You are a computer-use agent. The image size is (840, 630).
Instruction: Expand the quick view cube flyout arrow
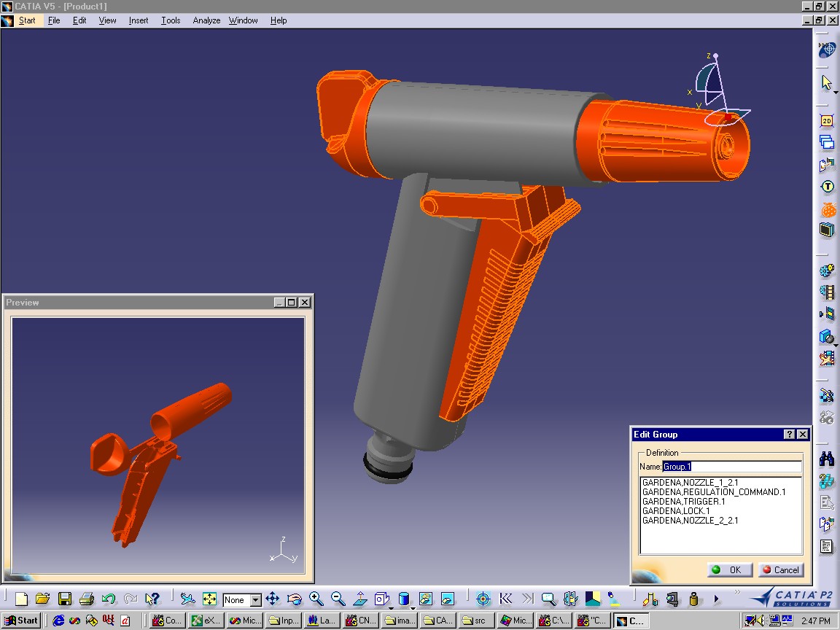(x=391, y=608)
